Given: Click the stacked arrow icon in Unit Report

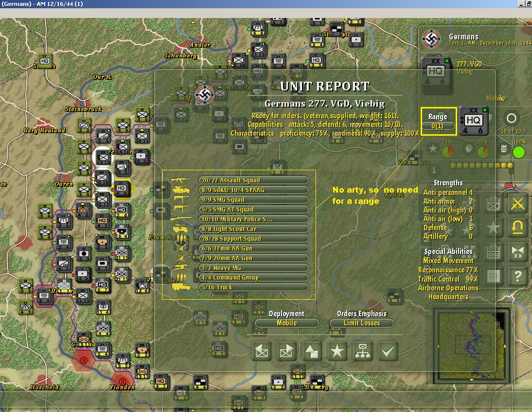Looking at the screenshot, I should click(311, 351).
